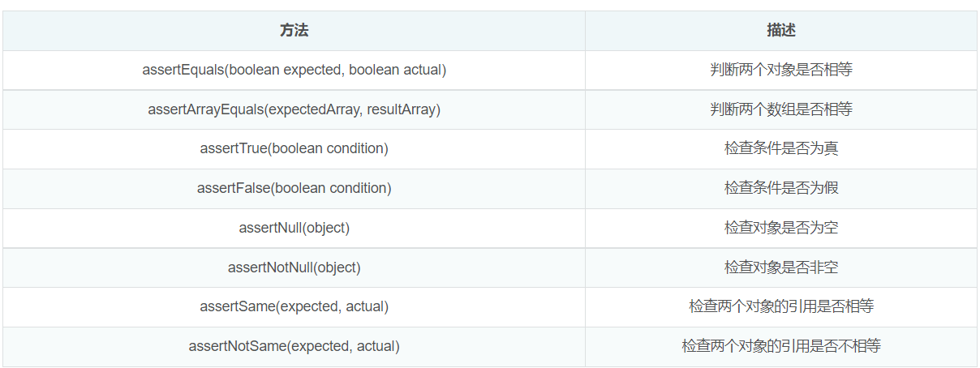Click the description 检查条件是否为真
Screen dimensions: 980x368
781,148
